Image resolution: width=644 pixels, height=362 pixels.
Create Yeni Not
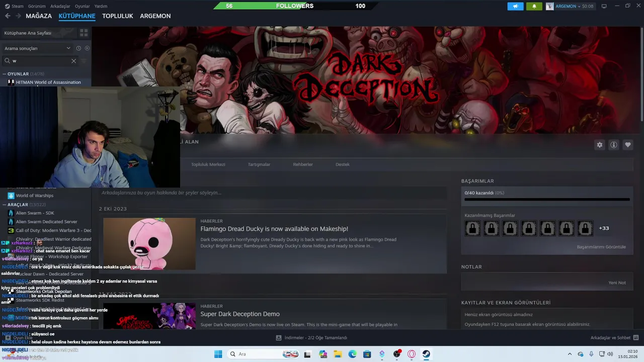click(617, 283)
